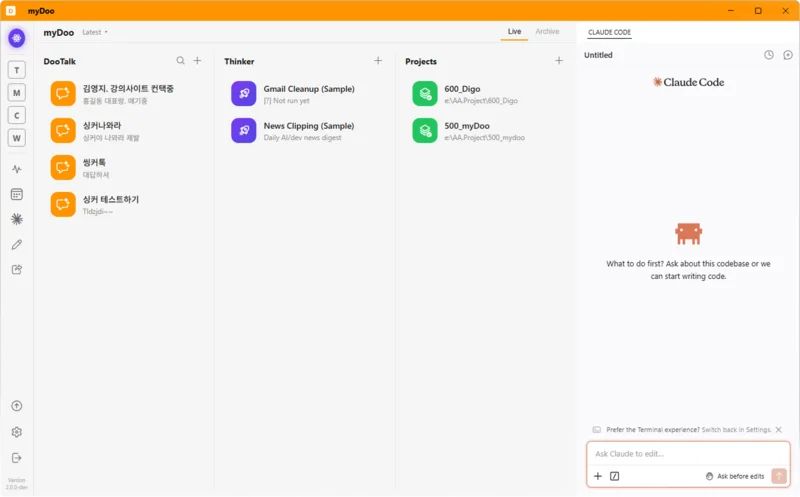Add a new DooTalk conversation
Screen dimensions: 800x497
coord(197,61)
